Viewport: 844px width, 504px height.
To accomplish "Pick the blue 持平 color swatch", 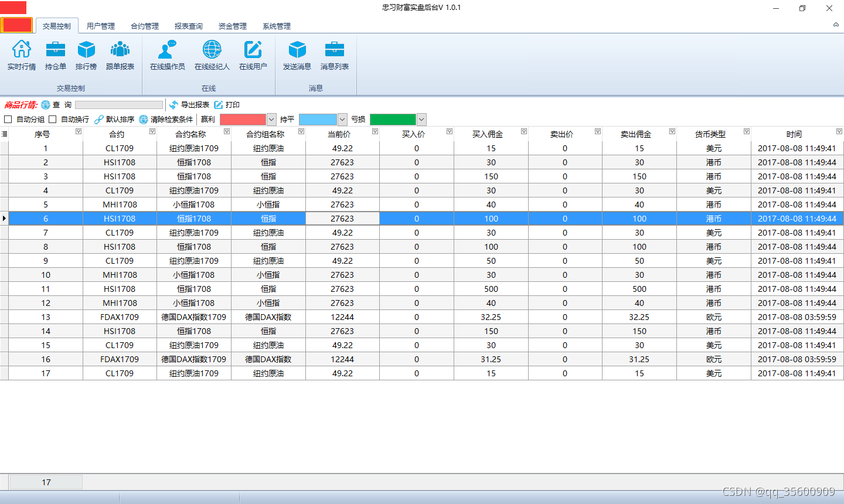I will tap(318, 120).
